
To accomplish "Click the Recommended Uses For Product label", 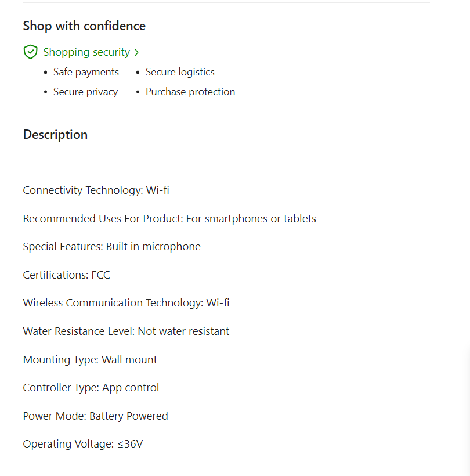I will (103, 219).
